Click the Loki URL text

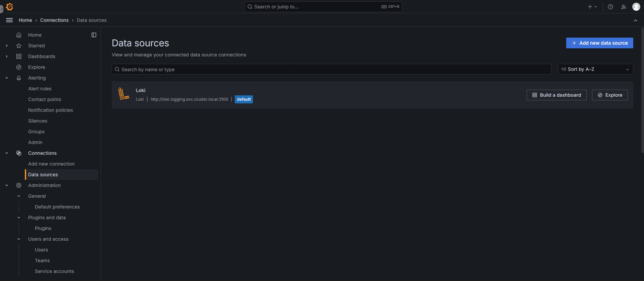tap(189, 99)
